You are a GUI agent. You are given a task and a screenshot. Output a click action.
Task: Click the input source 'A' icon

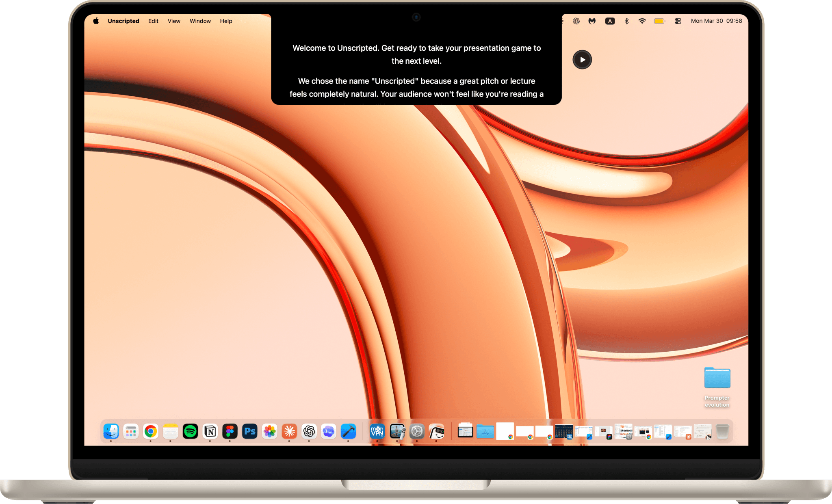(609, 21)
